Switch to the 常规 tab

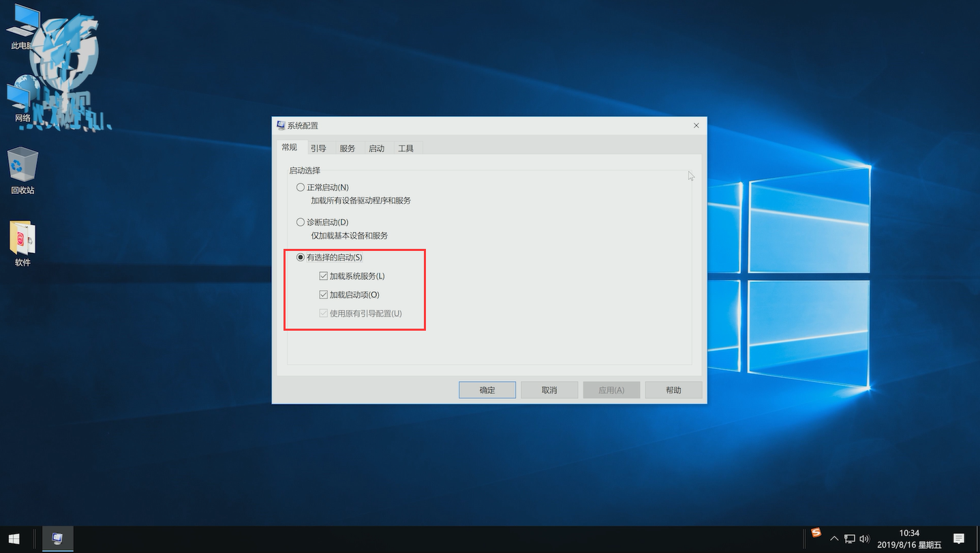[290, 147]
